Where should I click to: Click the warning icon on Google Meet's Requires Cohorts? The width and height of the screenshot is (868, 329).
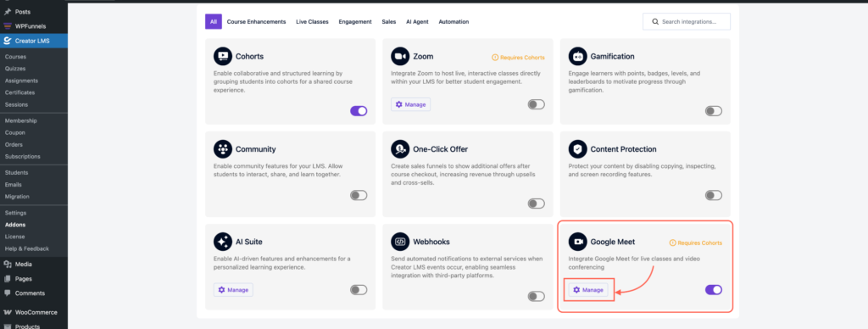point(672,243)
